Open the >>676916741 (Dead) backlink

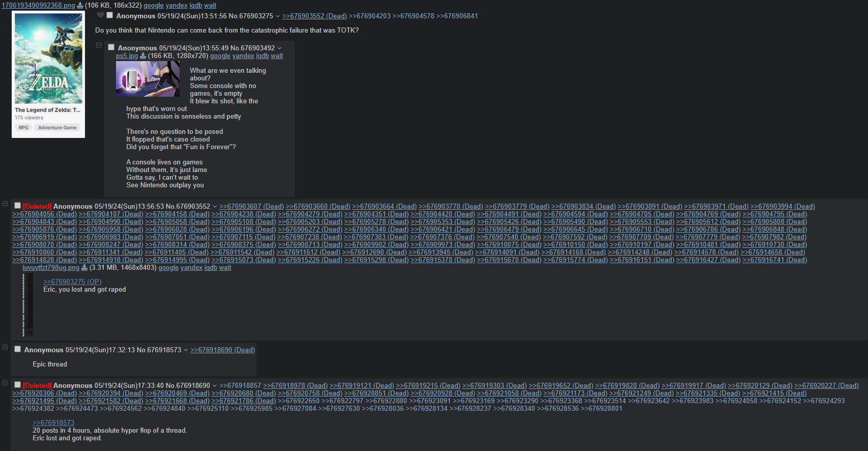pyautogui.click(x=774, y=260)
